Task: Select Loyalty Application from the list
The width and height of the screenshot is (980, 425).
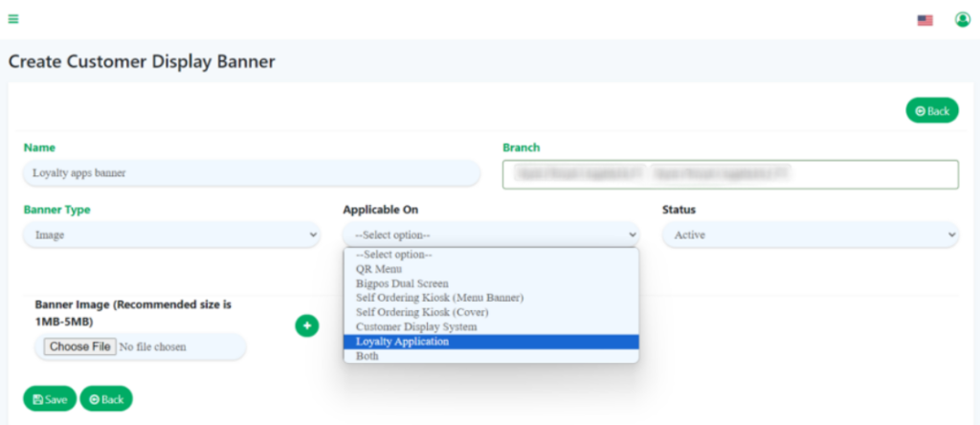Action: 402,342
